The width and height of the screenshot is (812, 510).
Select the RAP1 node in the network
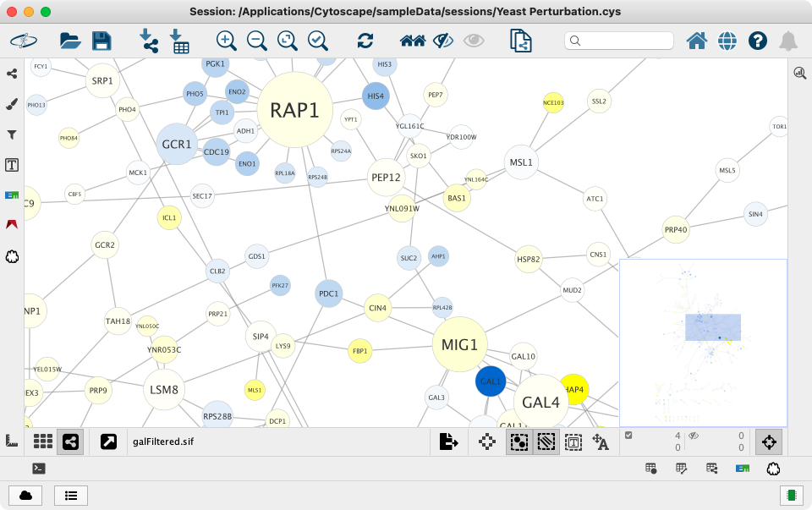[x=294, y=110]
